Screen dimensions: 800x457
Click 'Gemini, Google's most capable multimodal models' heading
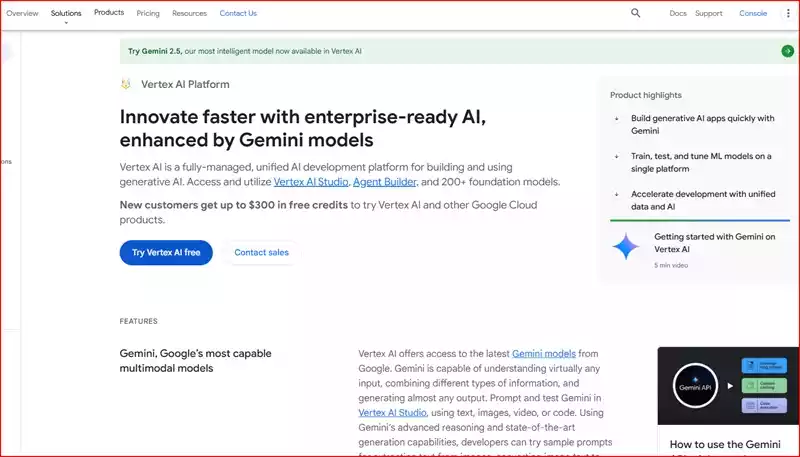coord(195,361)
